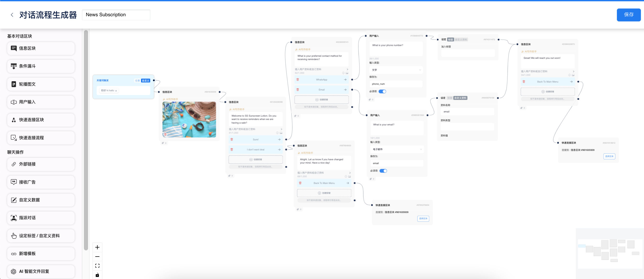Toggle required switch under phone_num field
Viewport: 644px width, 279px height.
coord(382,92)
